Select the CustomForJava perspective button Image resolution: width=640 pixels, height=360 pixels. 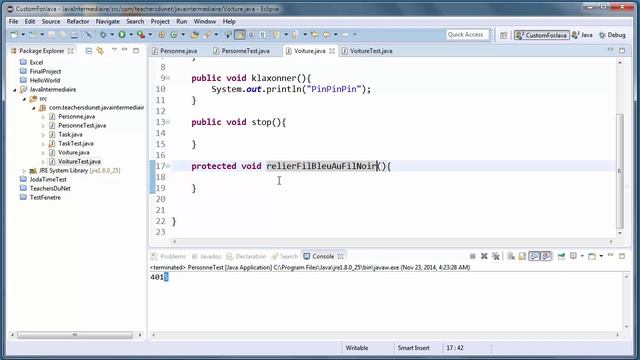point(541,35)
